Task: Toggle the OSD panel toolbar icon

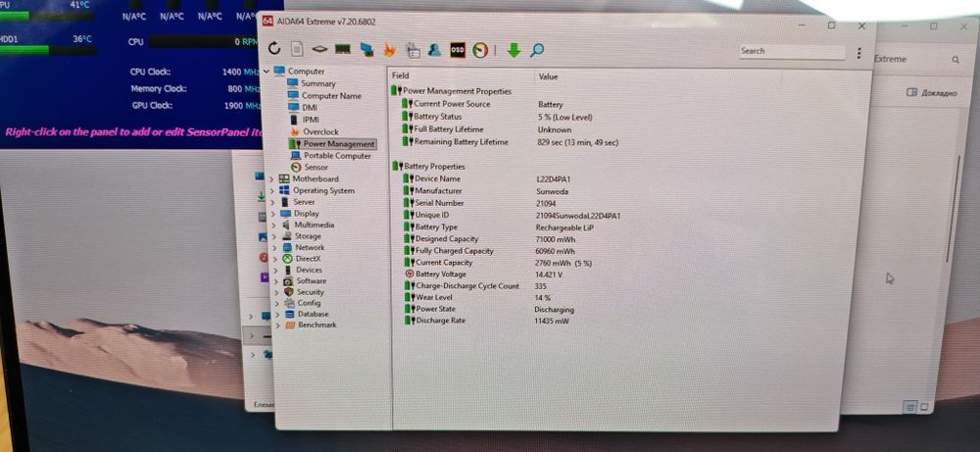Action: pos(458,50)
